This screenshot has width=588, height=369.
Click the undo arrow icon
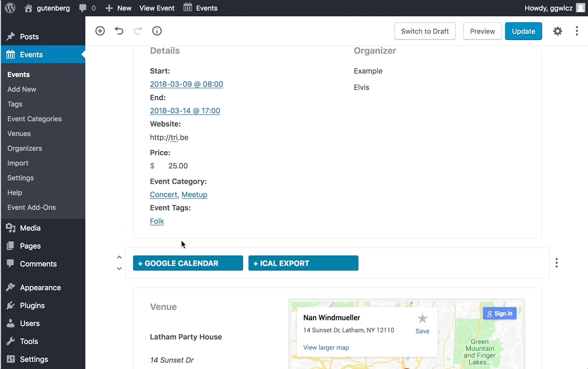[x=119, y=31]
